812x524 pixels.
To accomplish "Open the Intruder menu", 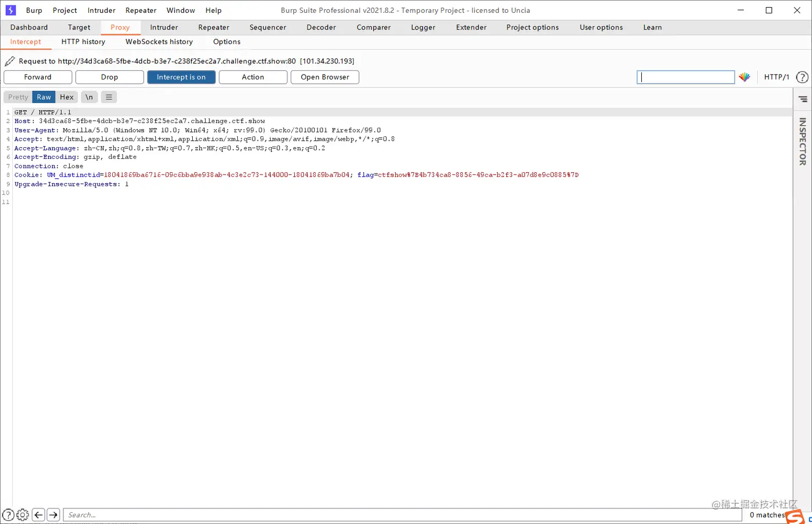I will coord(102,10).
